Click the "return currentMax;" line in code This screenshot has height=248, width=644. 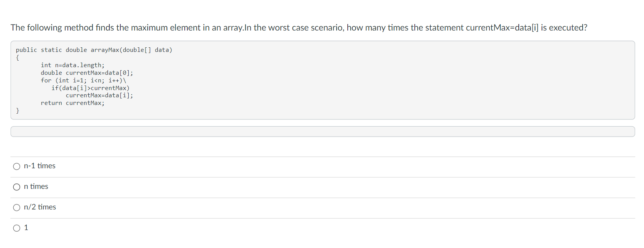click(x=73, y=103)
